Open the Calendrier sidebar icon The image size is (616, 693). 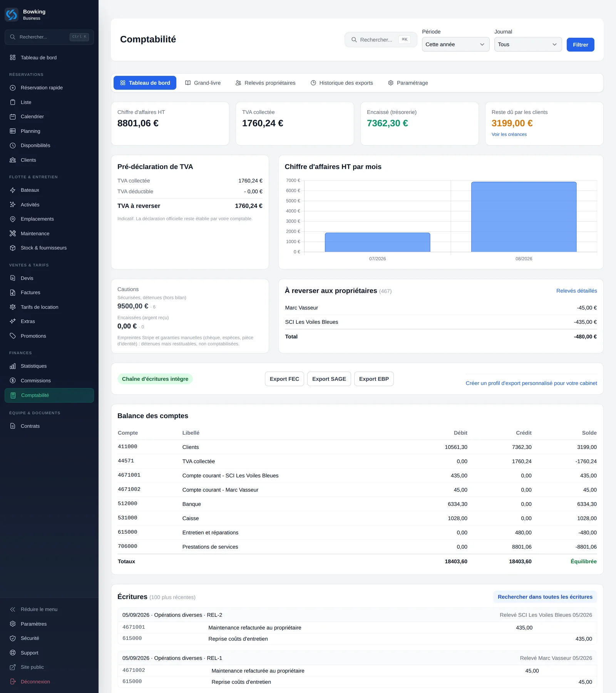[13, 117]
